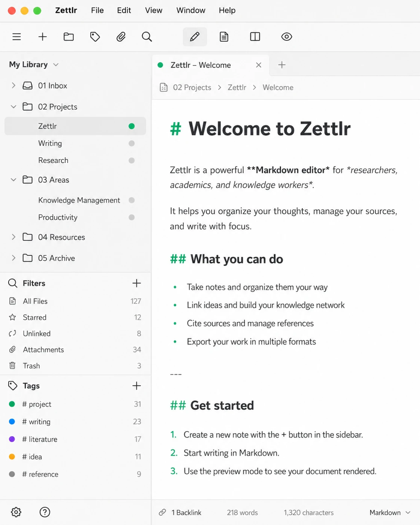Click the status dot beside Knowledge Management
The height and width of the screenshot is (525, 420).
(131, 200)
